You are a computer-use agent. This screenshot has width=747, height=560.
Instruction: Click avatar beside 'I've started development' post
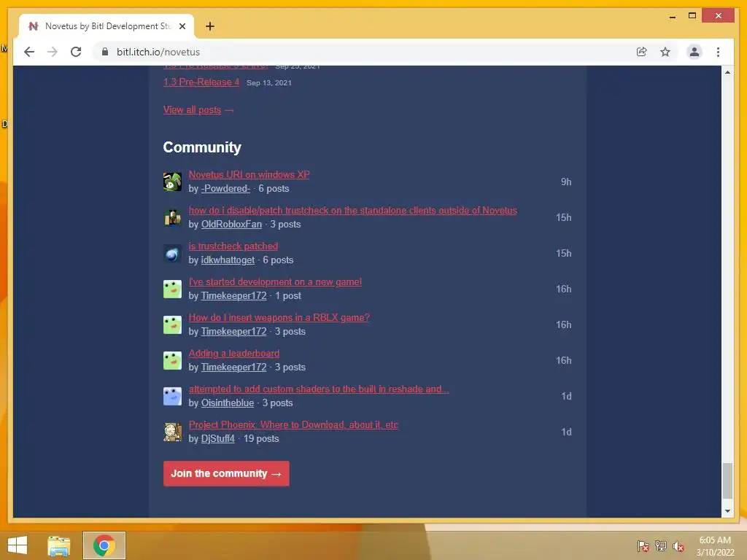(172, 289)
